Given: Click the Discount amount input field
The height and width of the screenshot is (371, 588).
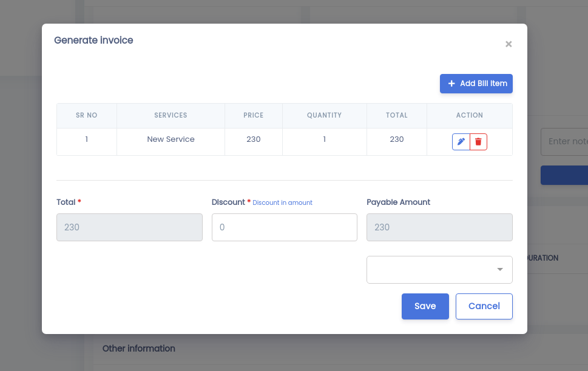Looking at the screenshot, I should [x=284, y=227].
